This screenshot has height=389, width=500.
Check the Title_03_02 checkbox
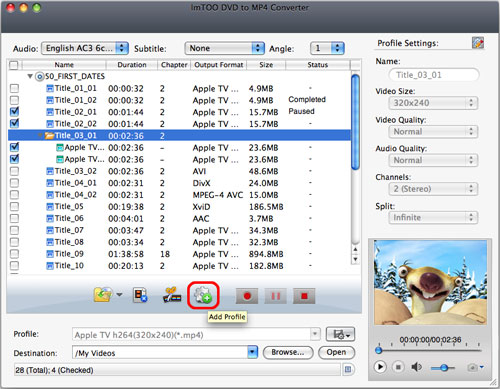tap(14, 171)
